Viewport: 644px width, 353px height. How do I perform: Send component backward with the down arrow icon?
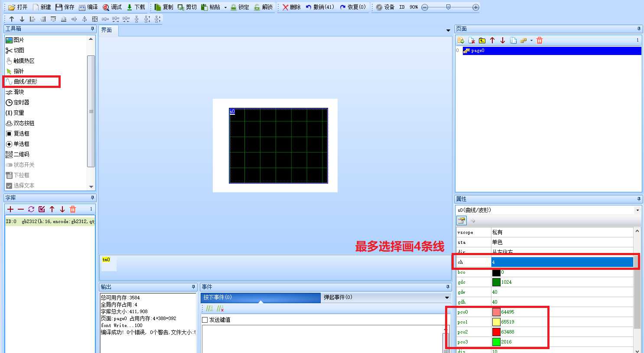tap(22, 19)
